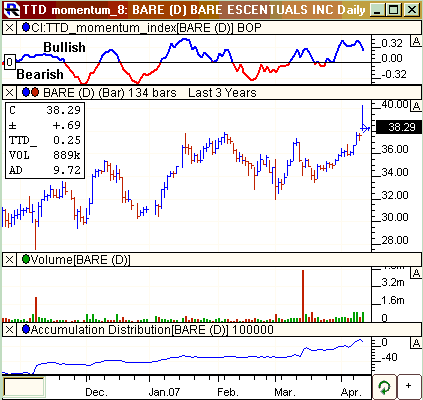The width and height of the screenshot is (423, 400).
Task: Click the 3.2m volume axis label
Action: (x=393, y=282)
